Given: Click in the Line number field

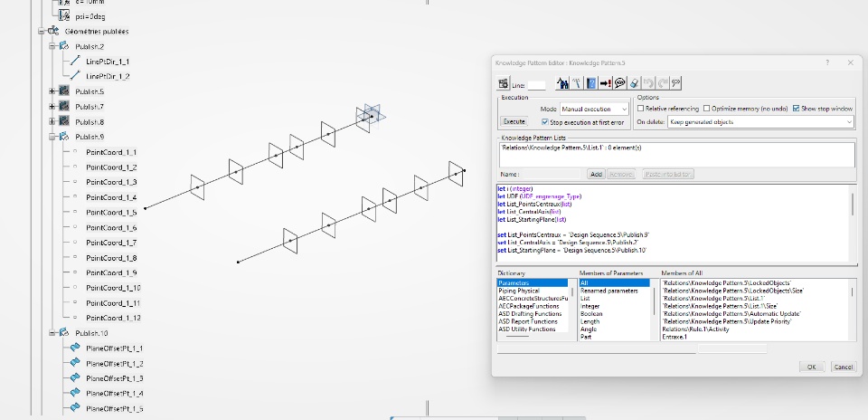Looking at the screenshot, I should [x=536, y=85].
